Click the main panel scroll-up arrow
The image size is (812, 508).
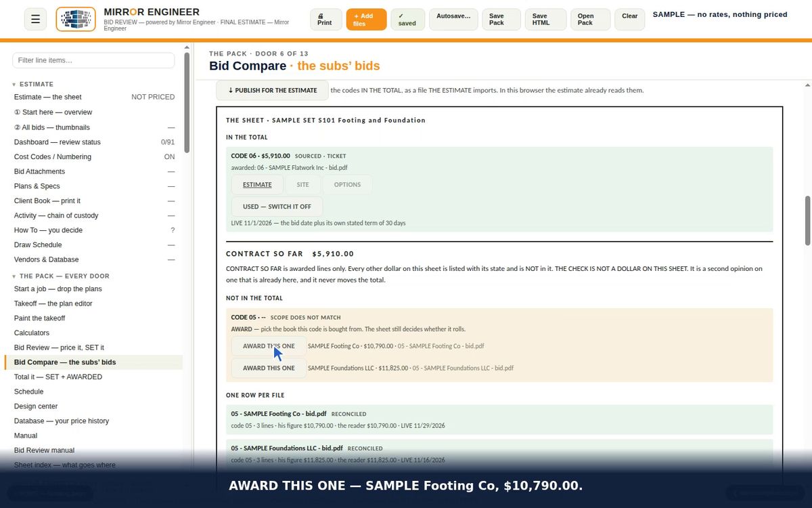pyautogui.click(x=808, y=86)
